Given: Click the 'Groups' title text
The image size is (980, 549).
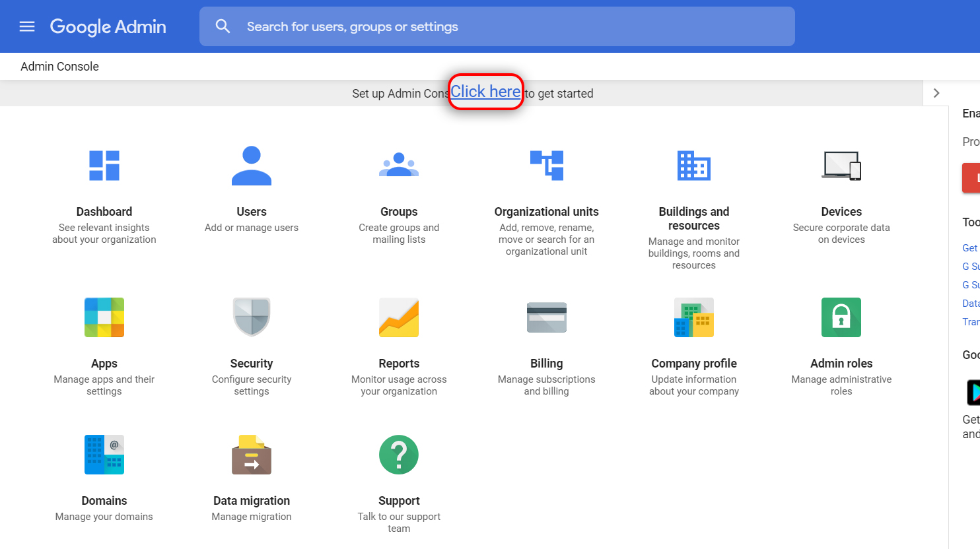Looking at the screenshot, I should click(399, 212).
